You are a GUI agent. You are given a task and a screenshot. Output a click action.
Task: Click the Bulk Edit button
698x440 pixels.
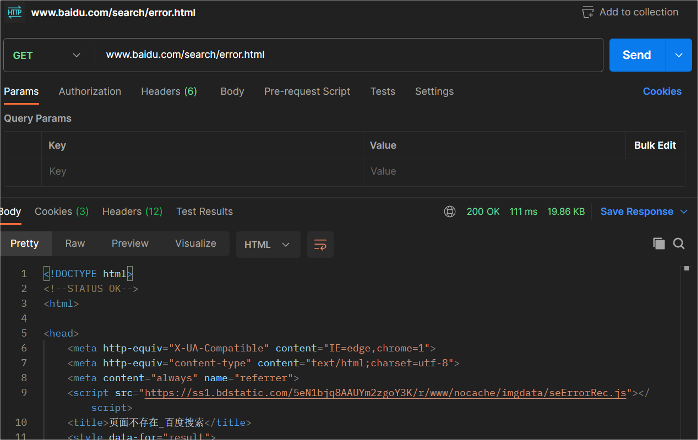tap(655, 146)
